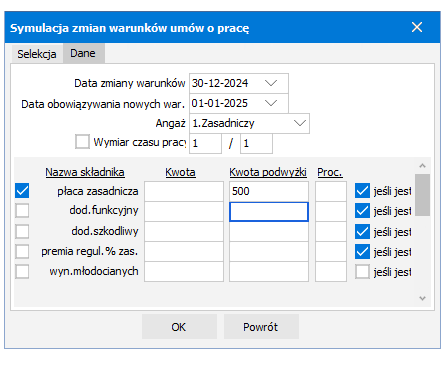446x366 pixels.
Task: Click the components list scrollbar thumb
Action: (x=422, y=195)
